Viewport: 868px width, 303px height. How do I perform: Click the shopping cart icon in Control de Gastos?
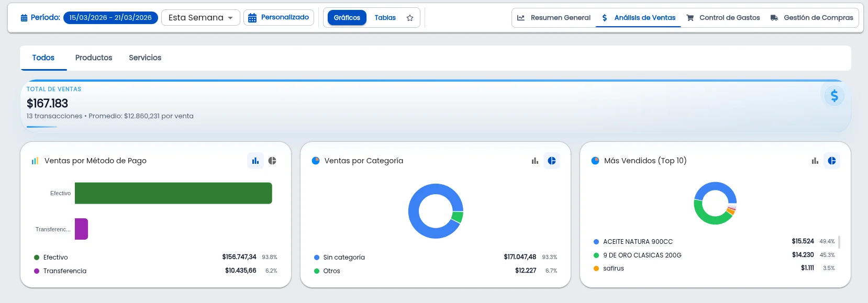coord(690,18)
